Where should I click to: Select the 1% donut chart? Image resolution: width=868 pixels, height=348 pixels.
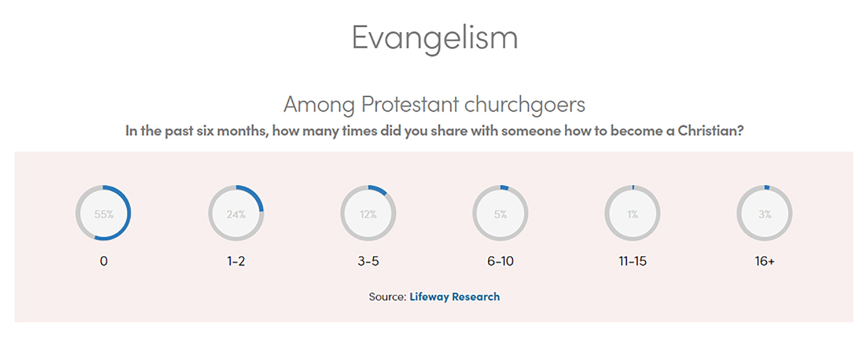[632, 213]
